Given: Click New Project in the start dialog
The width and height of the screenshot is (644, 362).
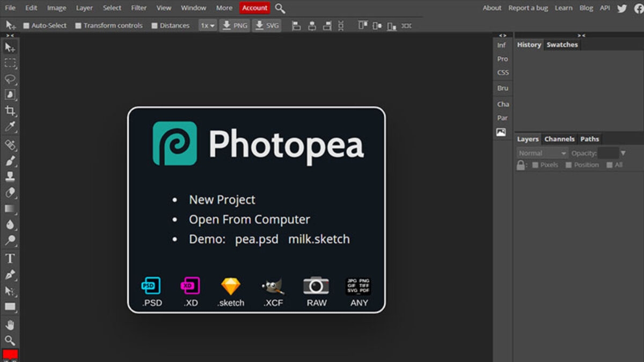Looking at the screenshot, I should pyautogui.click(x=222, y=200).
